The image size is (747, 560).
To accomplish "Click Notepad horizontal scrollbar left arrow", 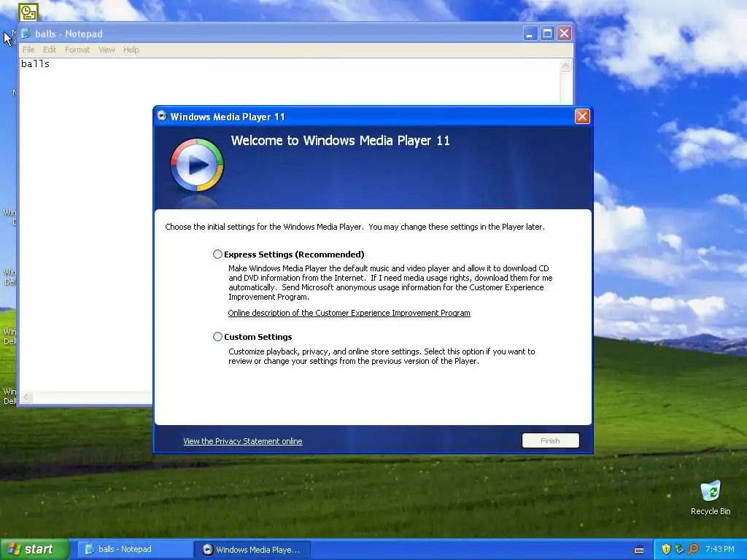I will (x=27, y=397).
